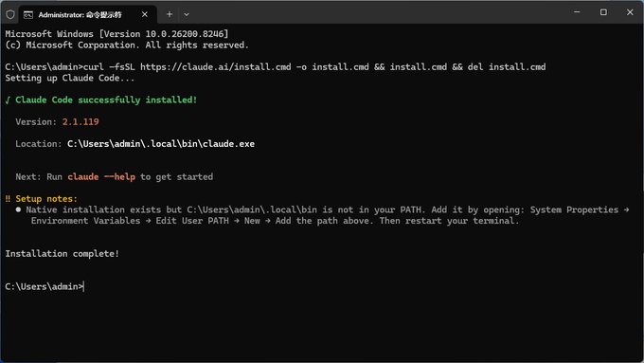Click the Command Prompt icon on the tab
The height and width of the screenshot is (363, 644).
27,15
